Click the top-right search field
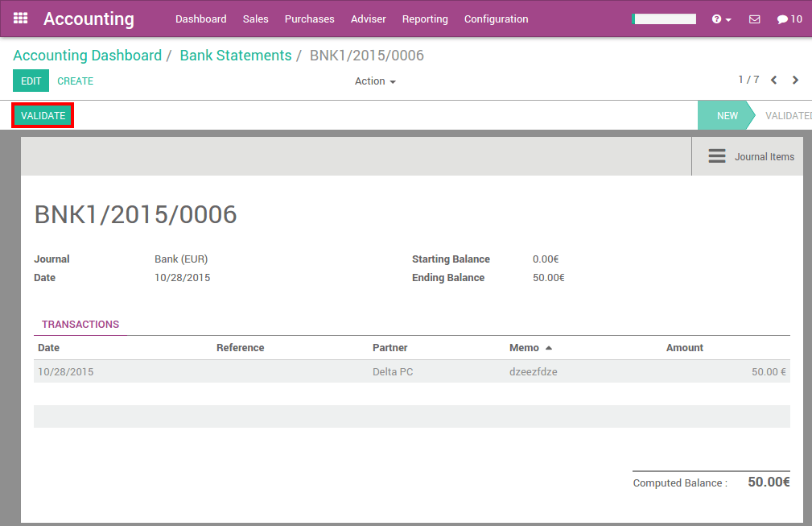Image resolution: width=812 pixels, height=526 pixels. (664, 19)
